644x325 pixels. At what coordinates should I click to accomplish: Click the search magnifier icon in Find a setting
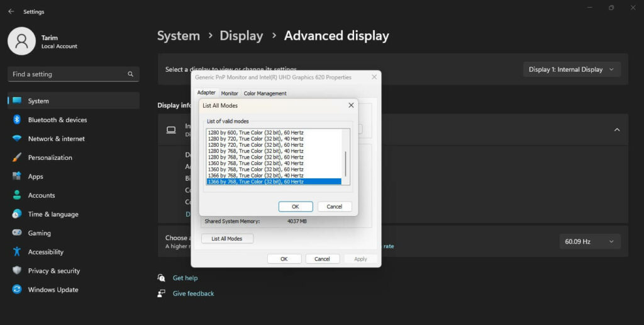coord(131,74)
